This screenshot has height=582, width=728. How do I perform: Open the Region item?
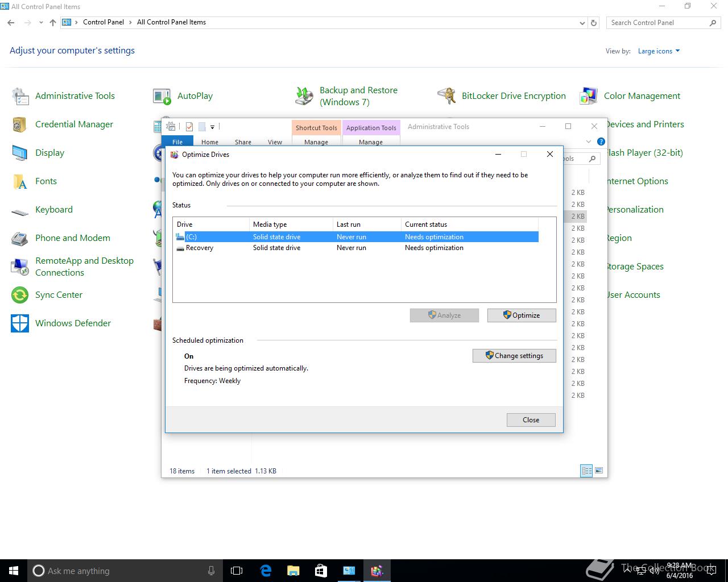pos(619,238)
